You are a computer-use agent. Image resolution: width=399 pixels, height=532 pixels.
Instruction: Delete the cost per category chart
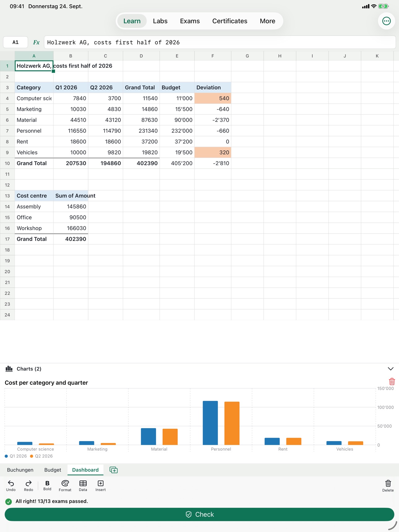click(x=392, y=381)
